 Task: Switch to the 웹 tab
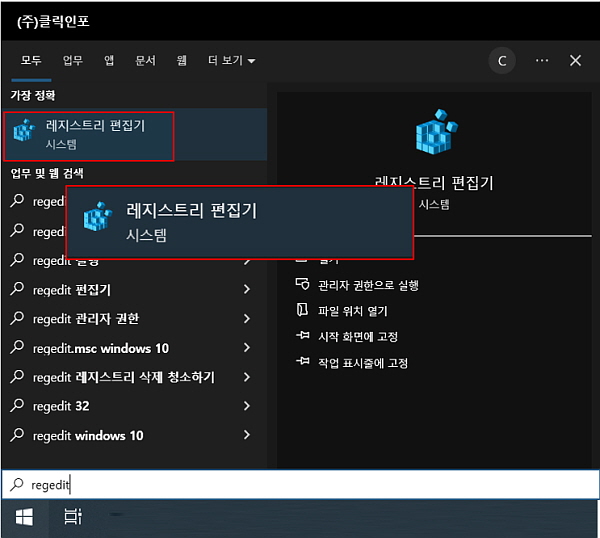click(182, 60)
